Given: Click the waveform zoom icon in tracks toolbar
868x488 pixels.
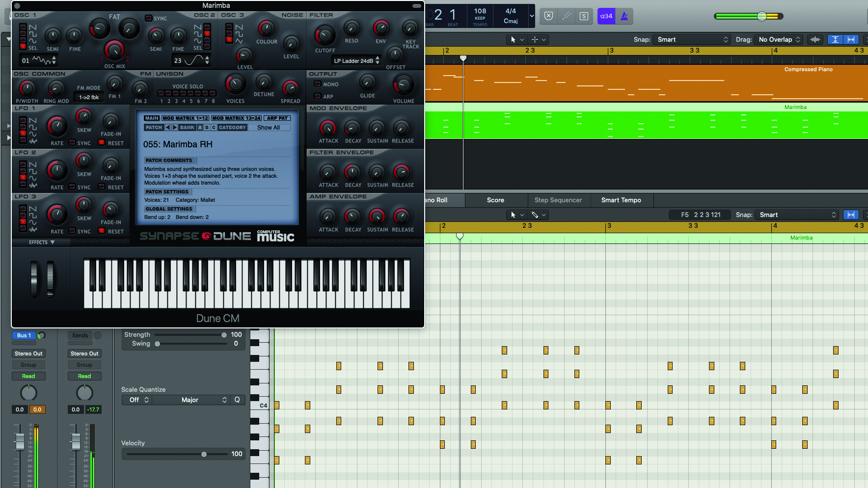Looking at the screenshot, I should click(x=815, y=39).
